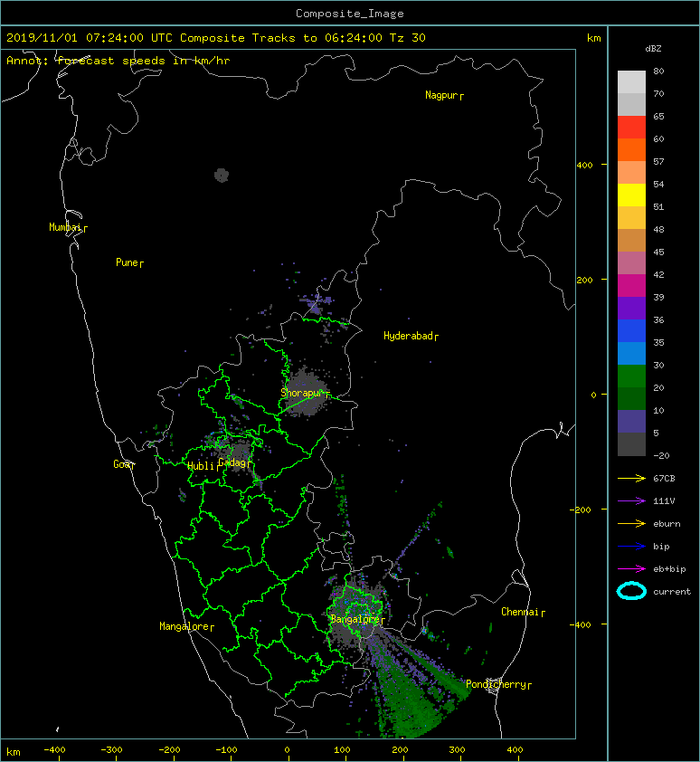This screenshot has height=762, width=700.
Task: Select the blue 36 dBZ swatch
Action: pyautogui.click(x=631, y=330)
